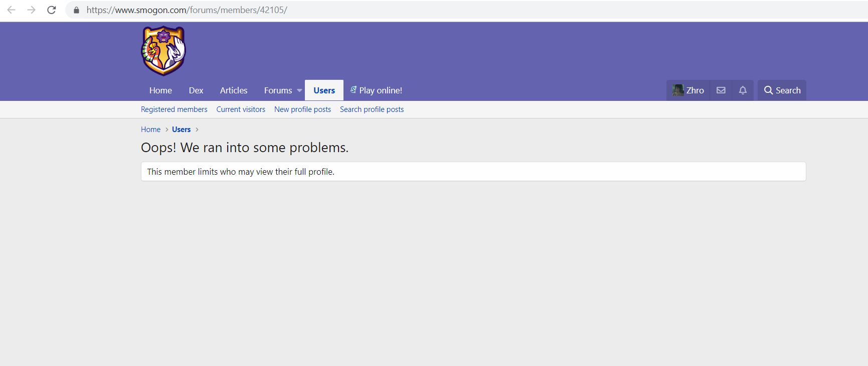This screenshot has height=366, width=868.
Task: Open New profile posts link
Action: click(302, 109)
